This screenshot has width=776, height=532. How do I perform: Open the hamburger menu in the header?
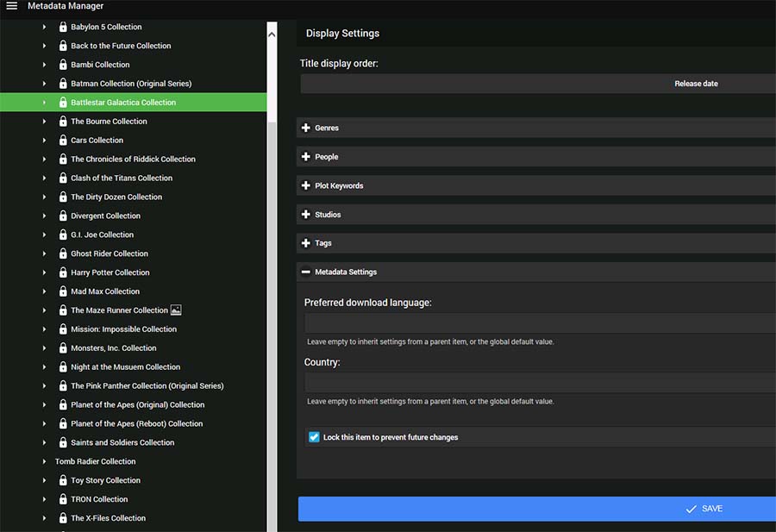click(x=11, y=6)
